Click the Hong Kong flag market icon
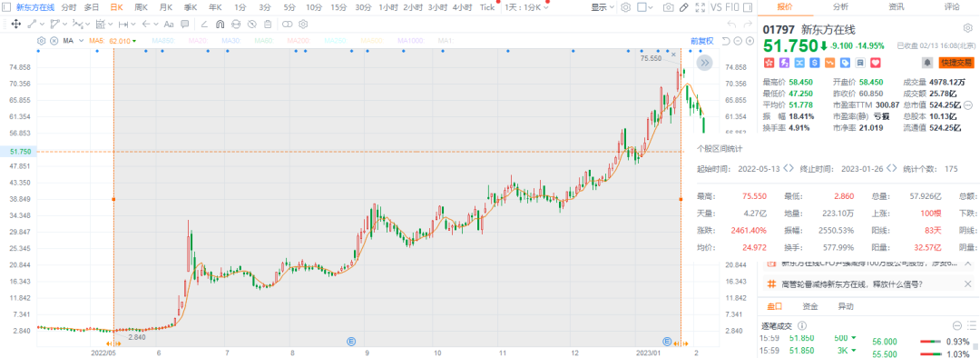 tap(768, 63)
